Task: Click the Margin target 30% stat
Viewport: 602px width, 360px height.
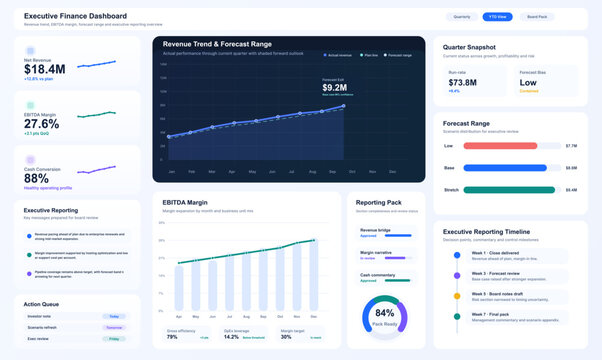Action: pyautogui.click(x=301, y=334)
